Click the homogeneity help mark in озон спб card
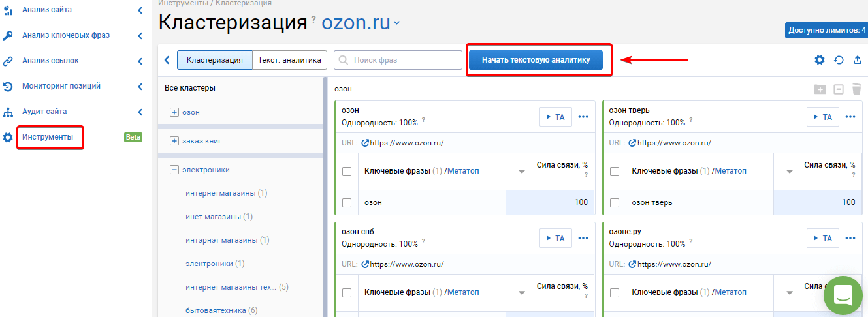 423,241
